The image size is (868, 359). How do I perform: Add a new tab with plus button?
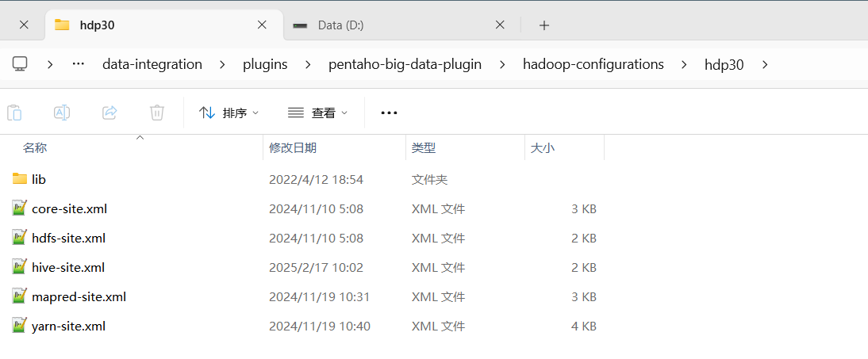[x=544, y=25]
